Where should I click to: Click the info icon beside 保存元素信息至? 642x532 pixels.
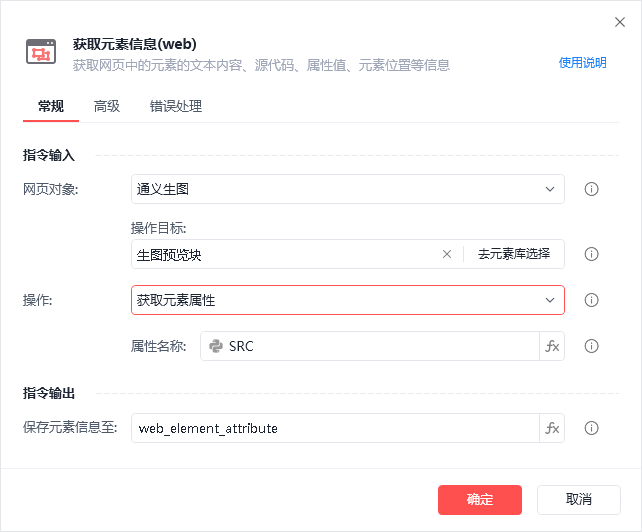pos(591,428)
